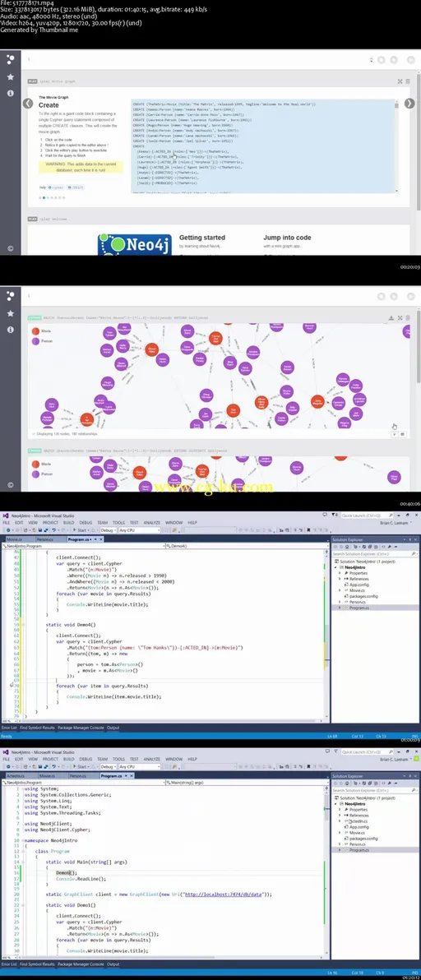
Task: Expand the ':play movie graph' frame to fullscreen
Action: [400, 81]
